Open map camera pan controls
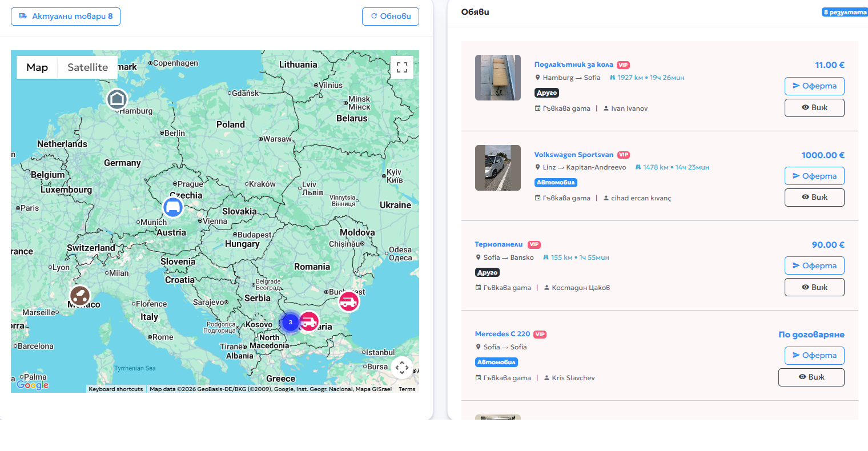Screen dimensions: 868x451 (x=402, y=367)
